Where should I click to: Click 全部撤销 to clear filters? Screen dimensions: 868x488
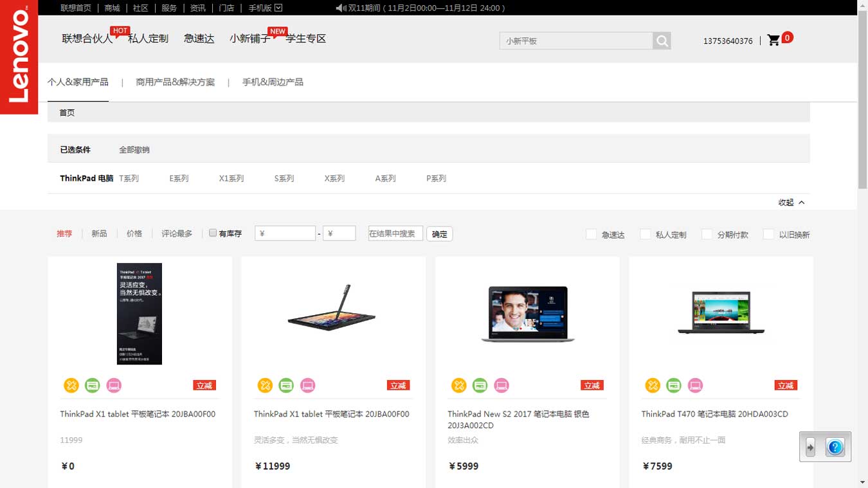pos(134,150)
